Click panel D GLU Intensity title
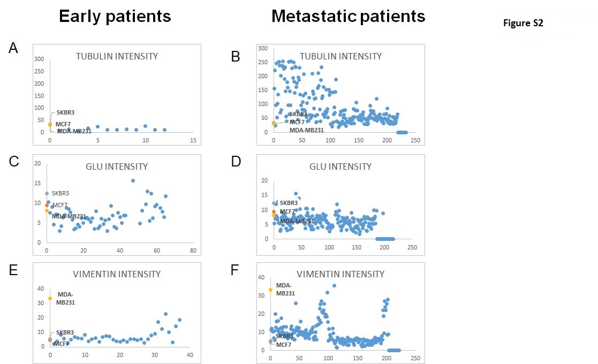The image size is (598, 364). pos(340,166)
